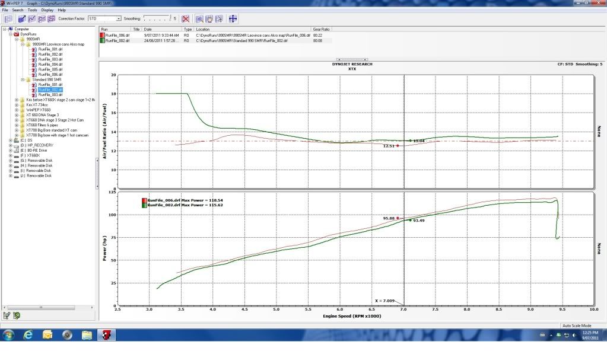Collapse the Standard 990 SMR folder
The image size is (607, 364).
[x=23, y=79]
